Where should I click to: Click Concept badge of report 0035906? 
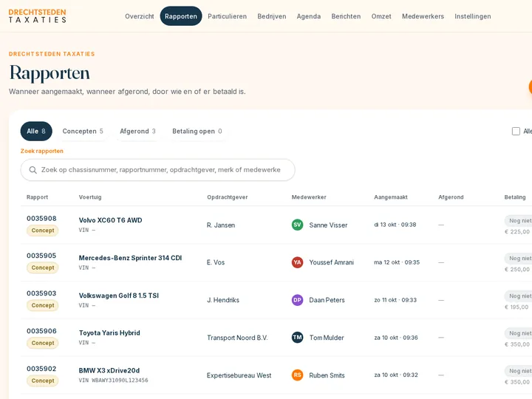(43, 343)
